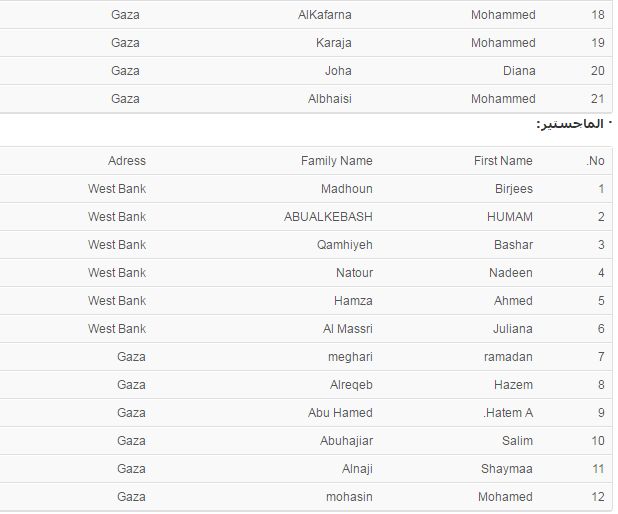Select the Adress column header
This screenshot has width=618, height=514.
(127, 161)
